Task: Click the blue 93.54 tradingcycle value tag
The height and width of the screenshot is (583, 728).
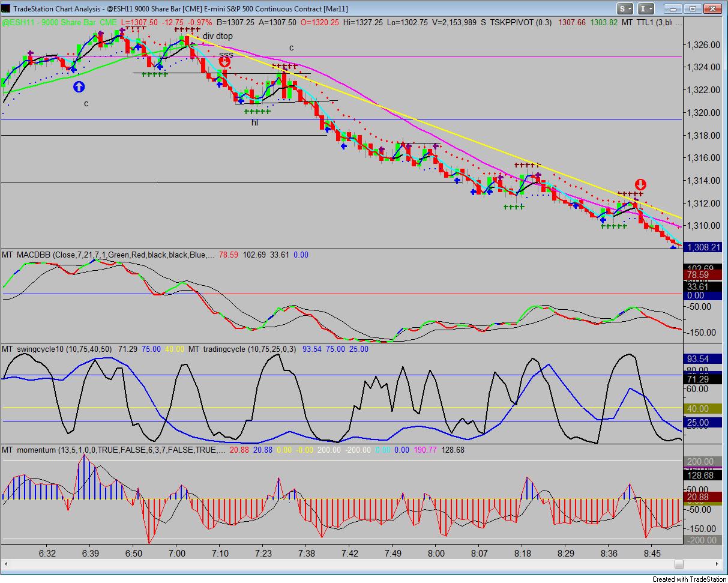Action: click(x=702, y=358)
